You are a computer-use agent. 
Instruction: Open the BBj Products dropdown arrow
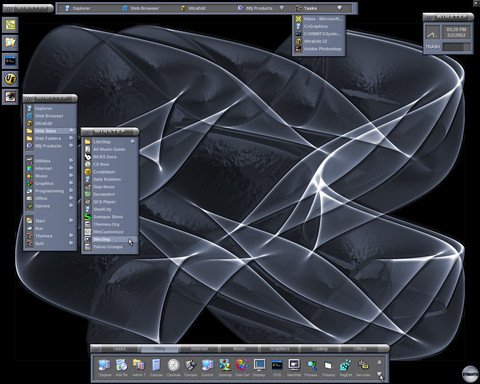282,8
